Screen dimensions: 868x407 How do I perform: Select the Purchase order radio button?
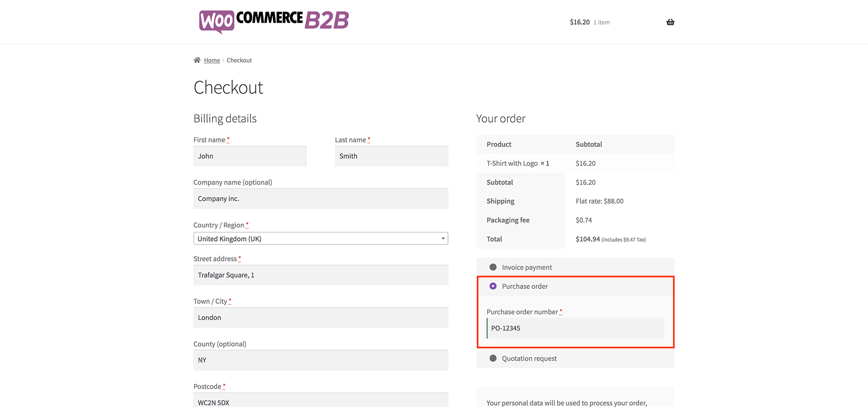[x=493, y=286]
